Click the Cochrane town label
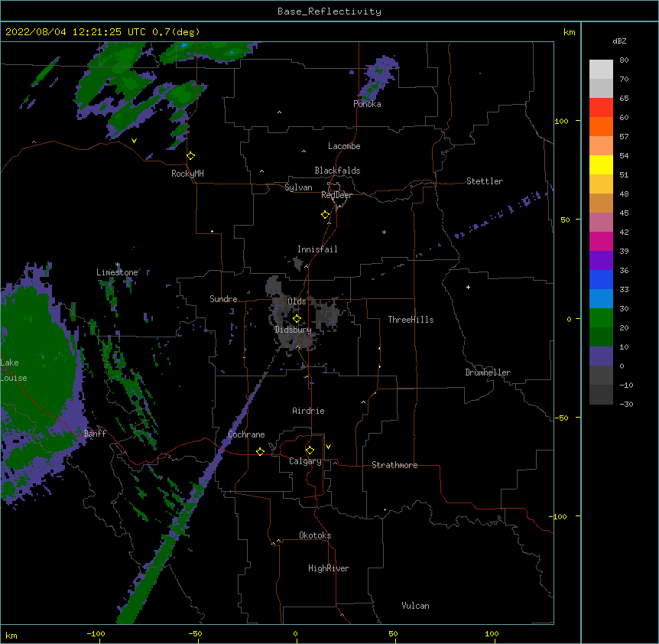 pos(246,434)
